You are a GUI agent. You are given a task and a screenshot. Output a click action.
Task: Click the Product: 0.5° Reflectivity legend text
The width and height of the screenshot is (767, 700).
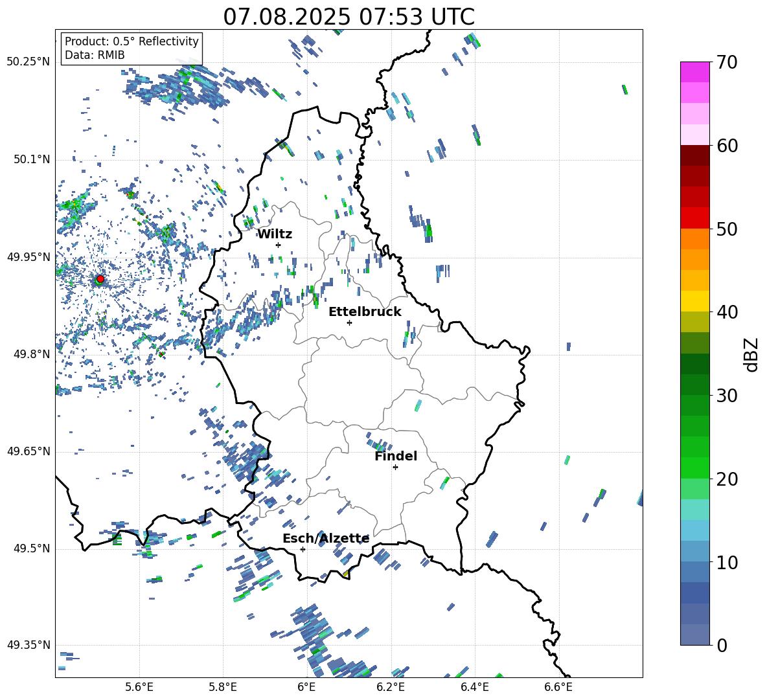pos(132,41)
